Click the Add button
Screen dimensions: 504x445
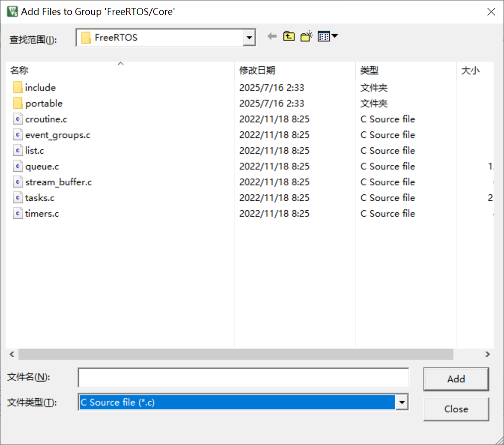tap(456, 379)
